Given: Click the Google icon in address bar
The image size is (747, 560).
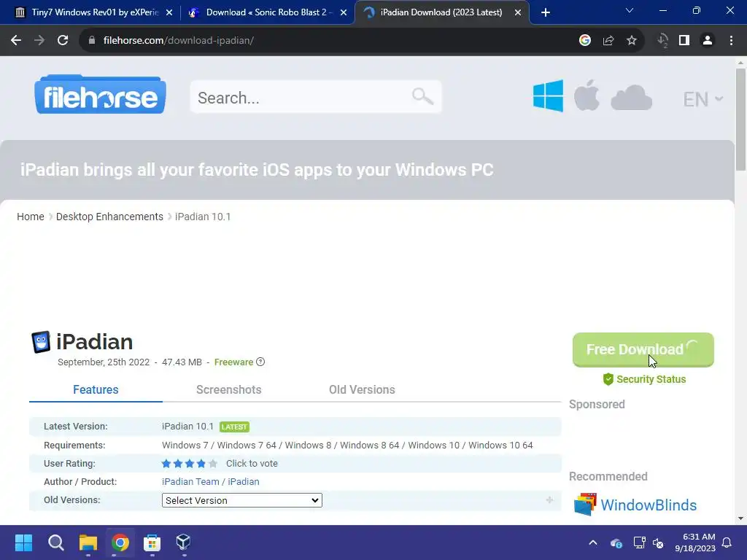Looking at the screenshot, I should click(585, 41).
